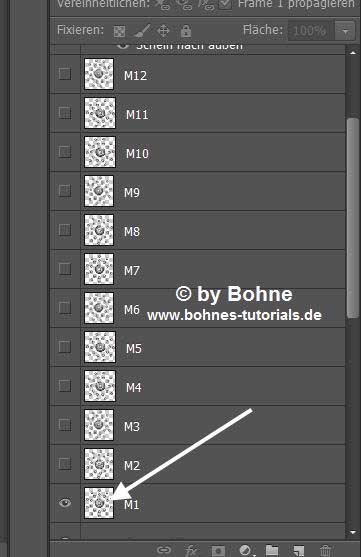Click the lock transparent pixels icon
This screenshot has height=557, width=361.
tap(119, 31)
